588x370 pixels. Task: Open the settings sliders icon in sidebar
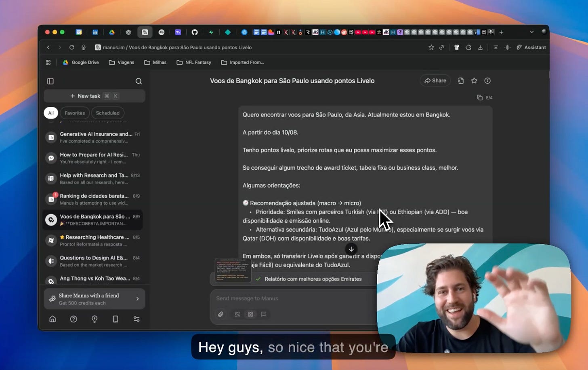(x=136, y=319)
